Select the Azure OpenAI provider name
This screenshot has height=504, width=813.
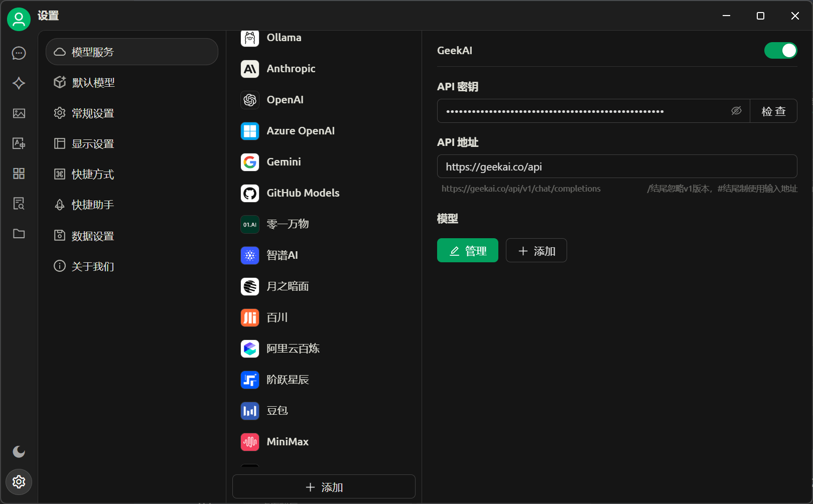(301, 131)
